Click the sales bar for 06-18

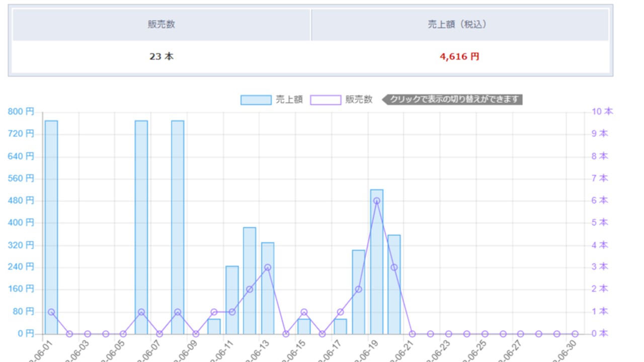coord(358,292)
